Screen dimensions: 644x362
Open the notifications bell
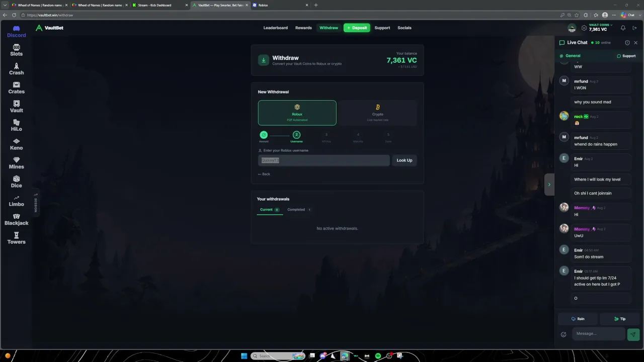point(623,28)
